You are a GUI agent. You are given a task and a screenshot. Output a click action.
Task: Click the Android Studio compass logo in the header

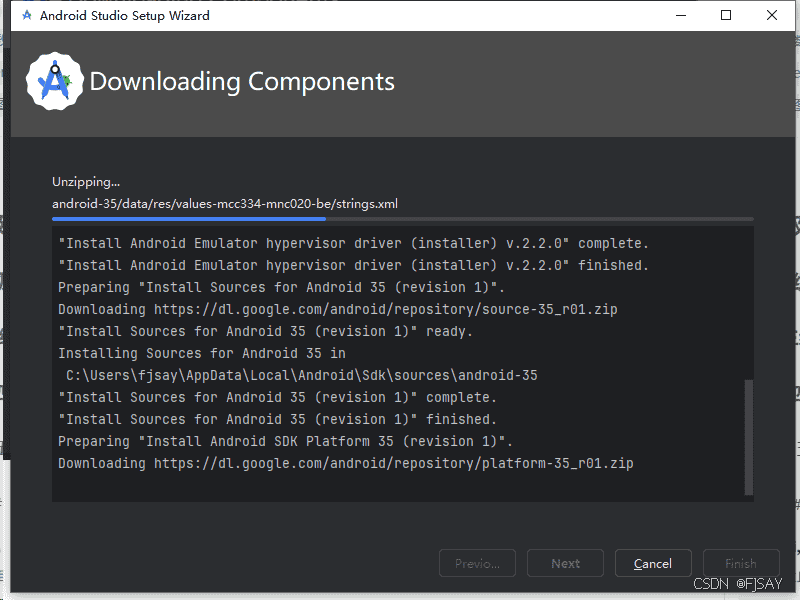(54, 79)
